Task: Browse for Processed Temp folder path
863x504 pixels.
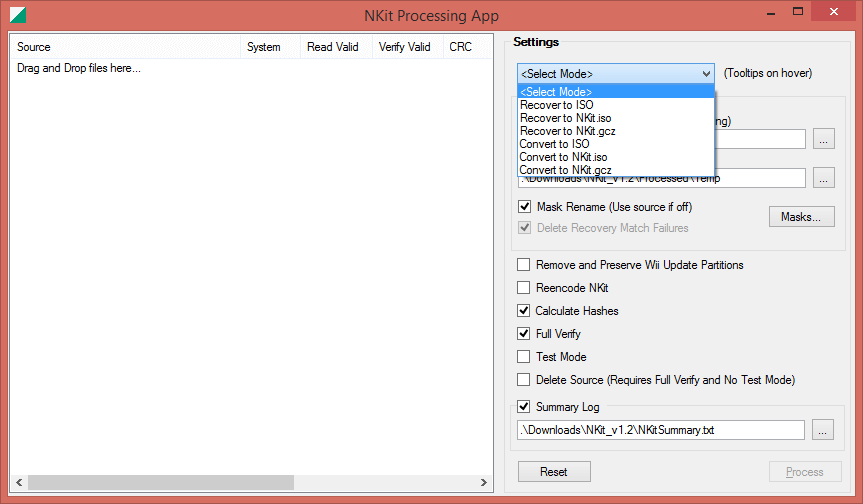Action: 824,178
